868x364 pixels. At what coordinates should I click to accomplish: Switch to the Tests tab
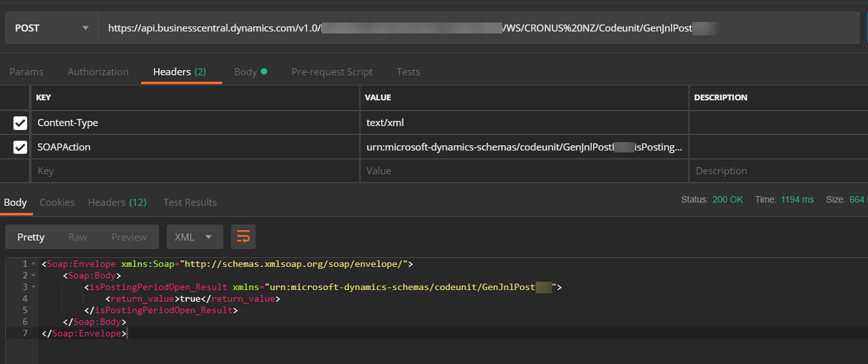coord(408,72)
